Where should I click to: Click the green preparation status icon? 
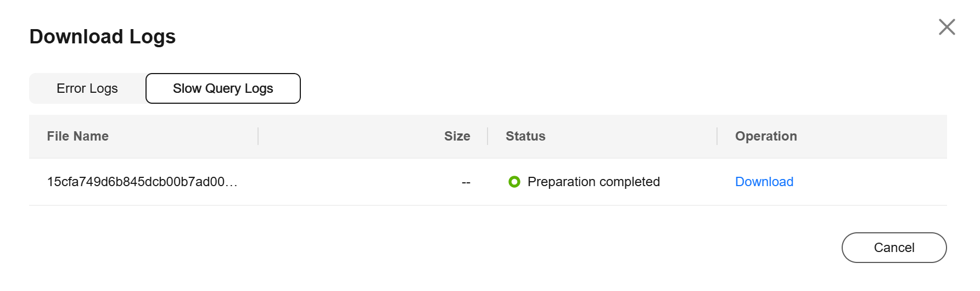(x=514, y=182)
